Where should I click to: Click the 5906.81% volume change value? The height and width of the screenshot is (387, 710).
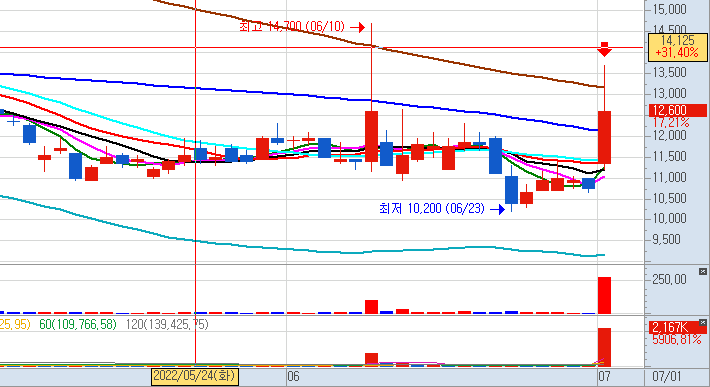tap(676, 339)
